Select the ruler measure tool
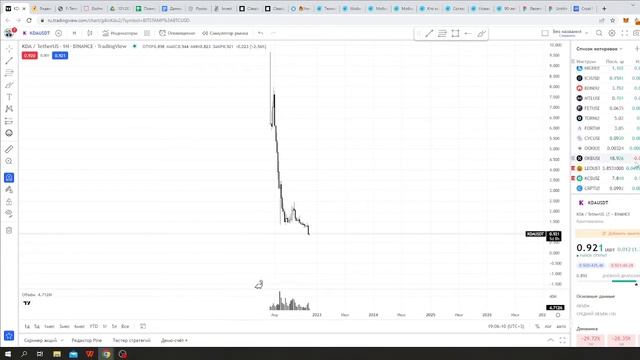 pos(9,149)
